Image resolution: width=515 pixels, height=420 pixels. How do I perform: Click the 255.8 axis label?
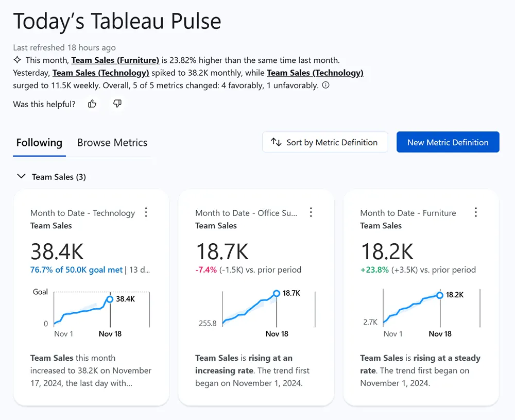(208, 324)
